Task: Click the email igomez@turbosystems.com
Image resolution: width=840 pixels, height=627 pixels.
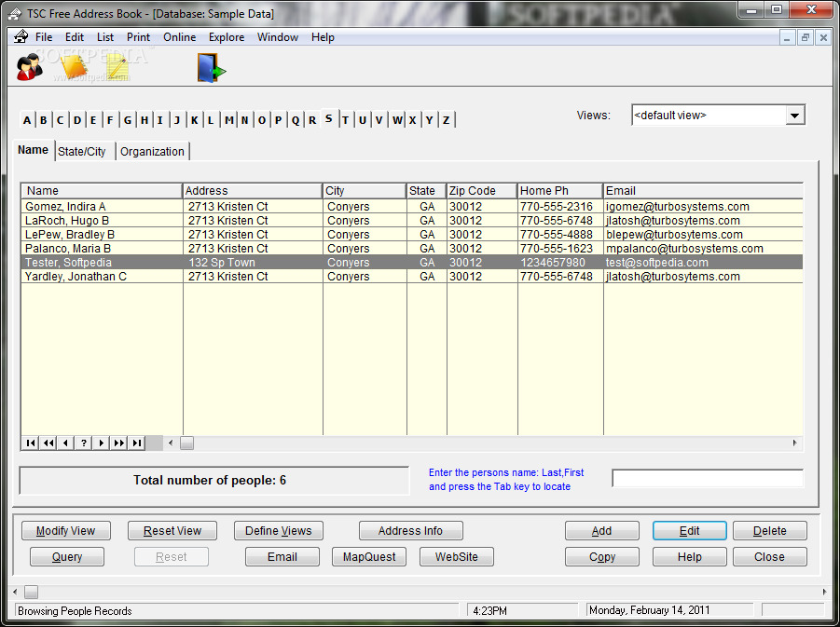Action: pos(678,207)
